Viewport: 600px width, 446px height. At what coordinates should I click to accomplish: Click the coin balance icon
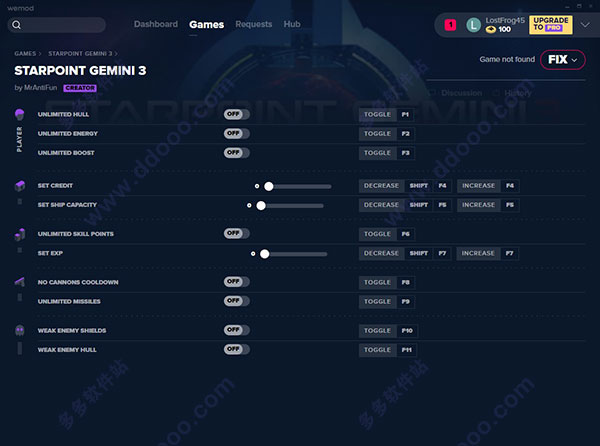(x=491, y=29)
